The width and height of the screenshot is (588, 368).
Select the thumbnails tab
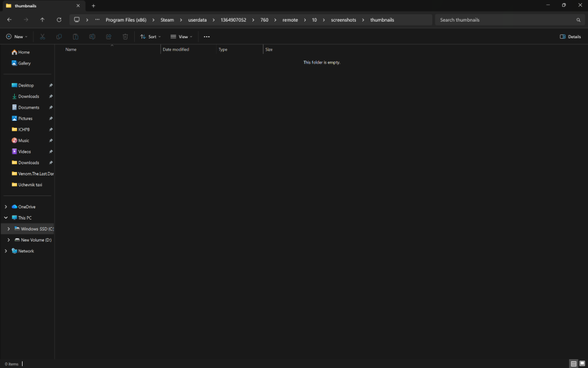click(39, 6)
